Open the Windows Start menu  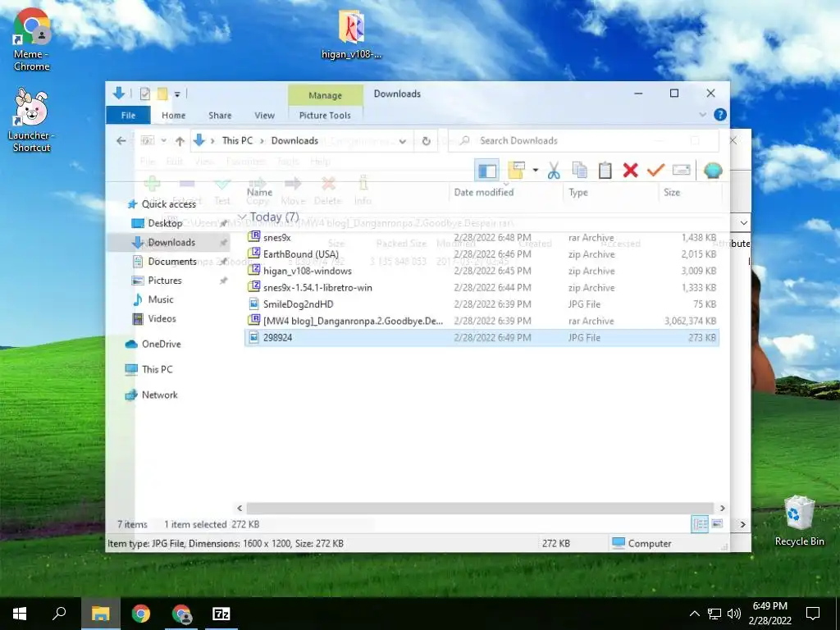20,614
